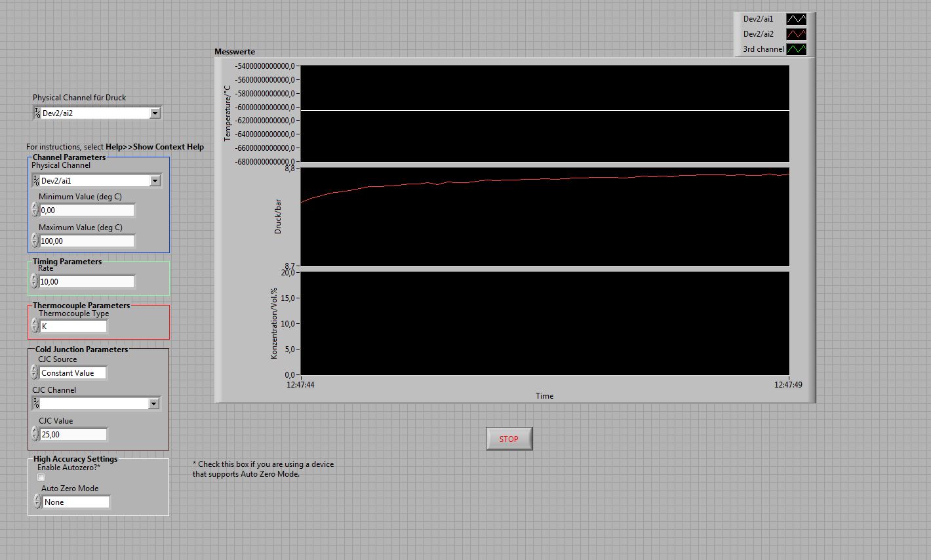Click the Druck/bar axis label
931x560 pixels.
click(x=277, y=217)
